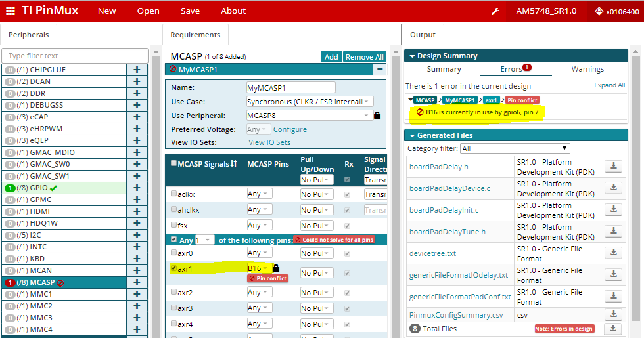Download genericFileFormatIOdelay.txt file
This screenshot has height=338, width=644.
point(613,274)
